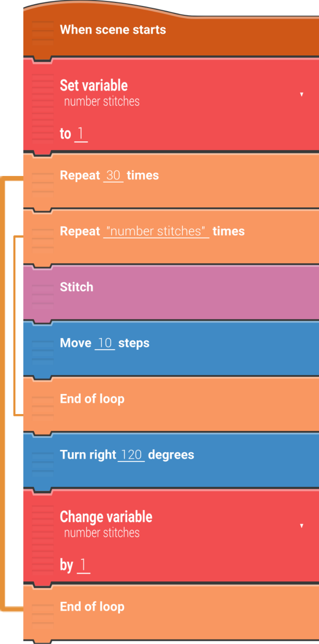The height and width of the screenshot is (644, 319).
Task: Edit the Move steps value 10
Action: 105,343
